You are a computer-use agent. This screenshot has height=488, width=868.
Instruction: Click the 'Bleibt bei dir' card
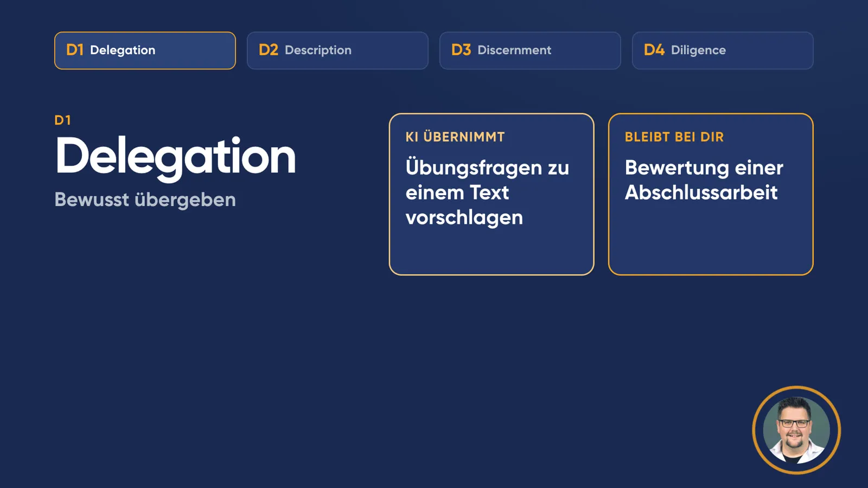[x=711, y=194]
